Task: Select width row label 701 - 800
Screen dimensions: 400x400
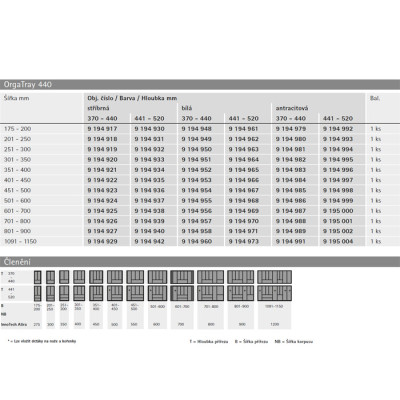Action: tap(17, 221)
